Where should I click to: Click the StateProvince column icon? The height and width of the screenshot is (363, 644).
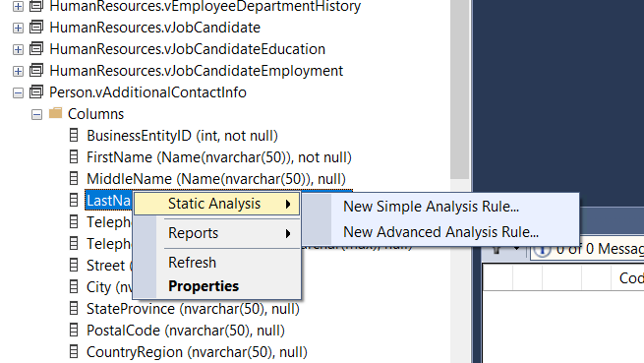tap(74, 308)
